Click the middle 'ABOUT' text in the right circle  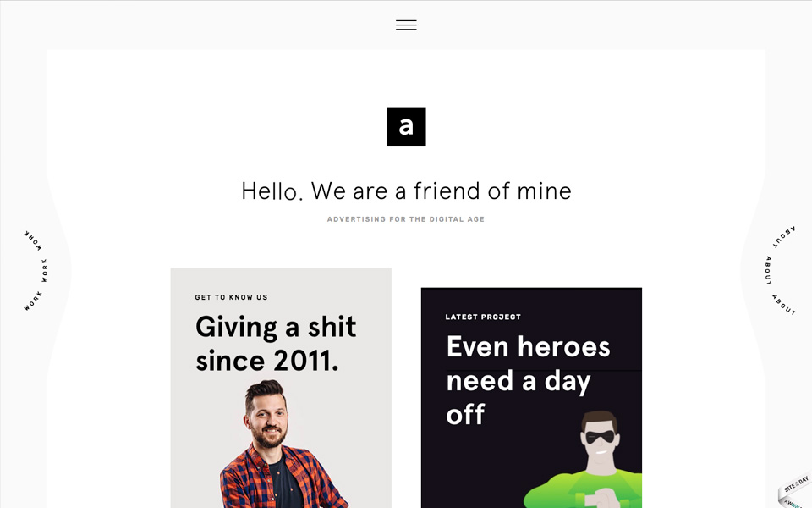[x=769, y=271]
